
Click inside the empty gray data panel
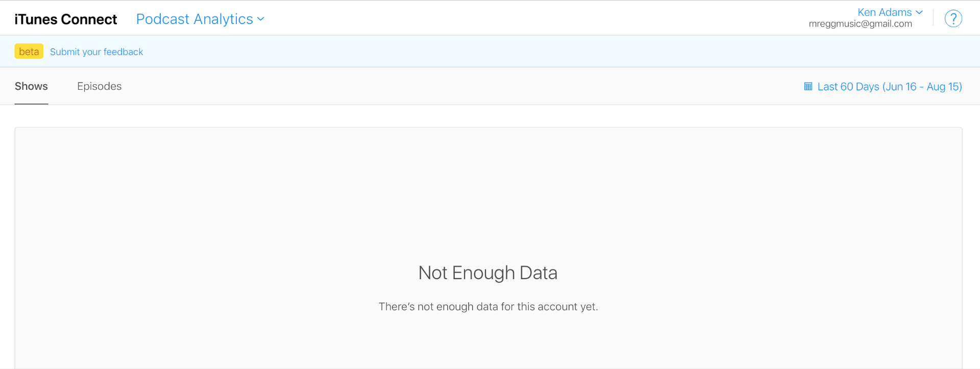tap(255, 204)
